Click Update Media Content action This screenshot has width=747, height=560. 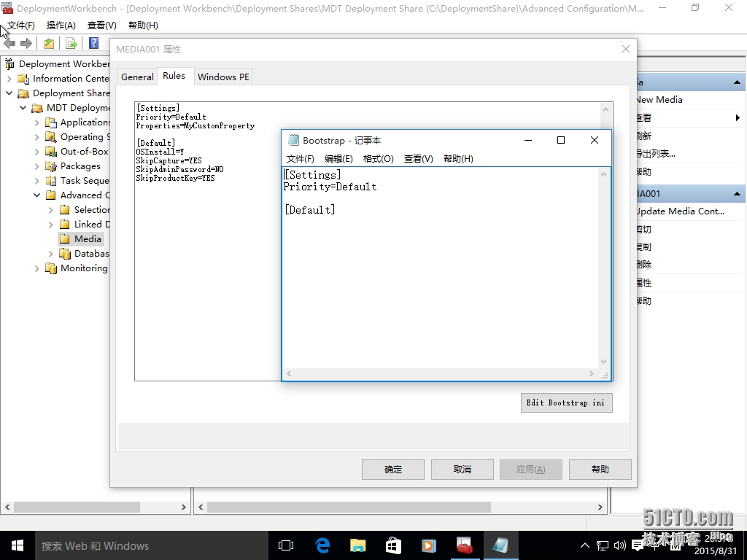pos(681,211)
